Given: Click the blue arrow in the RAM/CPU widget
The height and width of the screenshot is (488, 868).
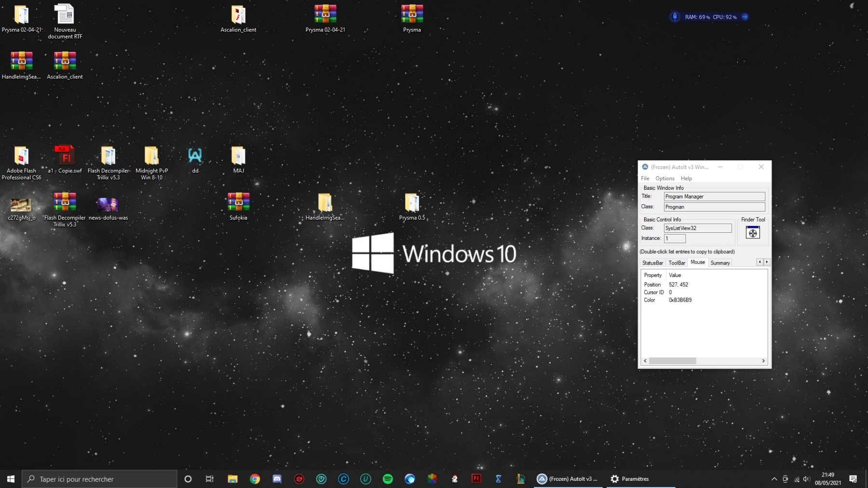Looking at the screenshot, I should [745, 17].
